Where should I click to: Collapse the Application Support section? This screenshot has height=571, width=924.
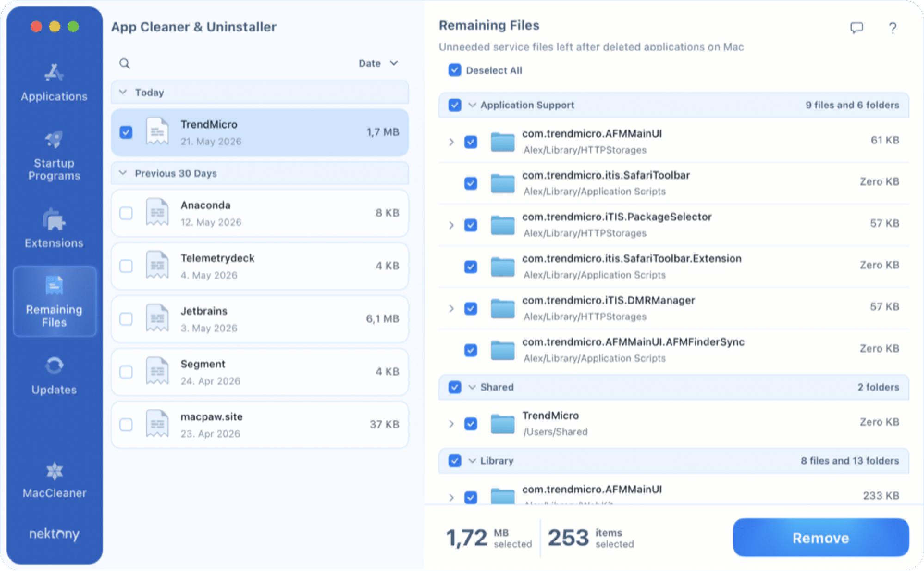(472, 105)
